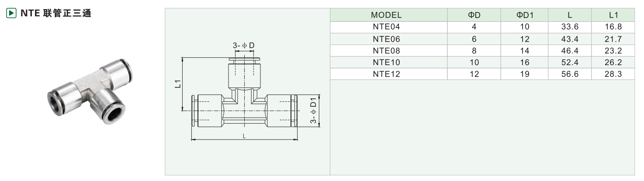Select the MODEL column header
This screenshot has height=181, width=644.
click(386, 15)
